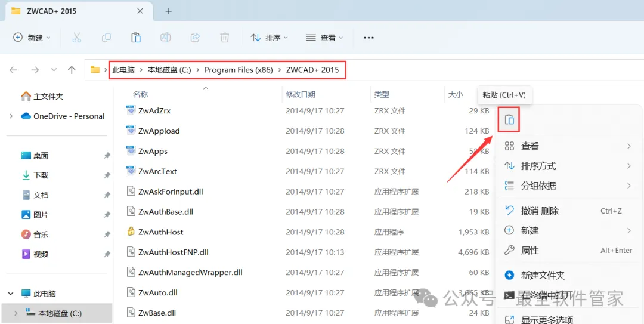Expand 本地磁盘 (C:) tree node
This screenshot has width=644, height=324.
point(16,313)
